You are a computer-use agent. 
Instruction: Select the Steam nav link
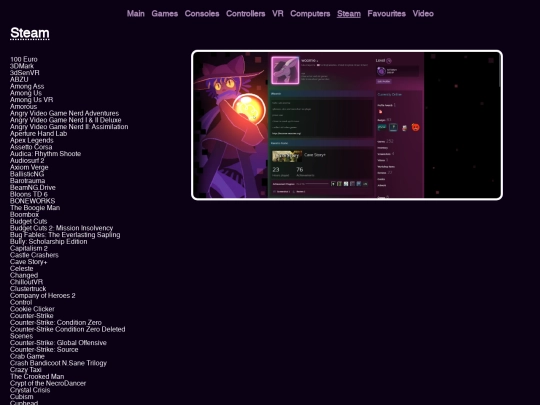349,14
